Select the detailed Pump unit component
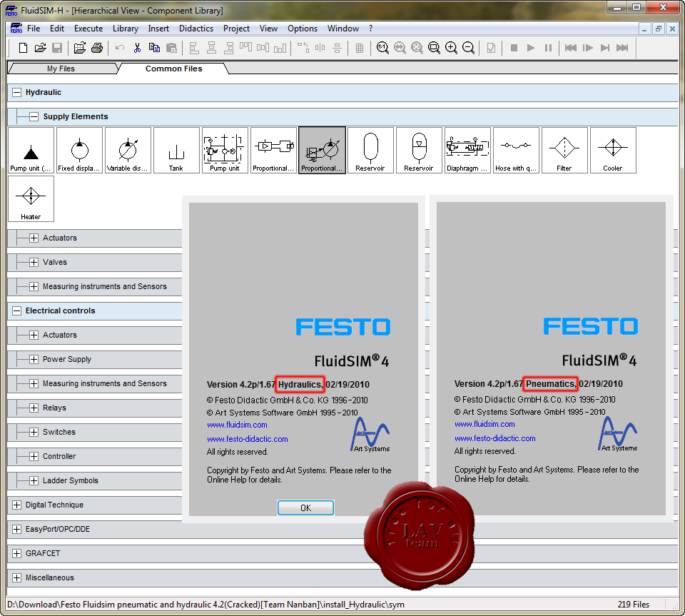The height and width of the screenshot is (616, 685). click(x=225, y=151)
